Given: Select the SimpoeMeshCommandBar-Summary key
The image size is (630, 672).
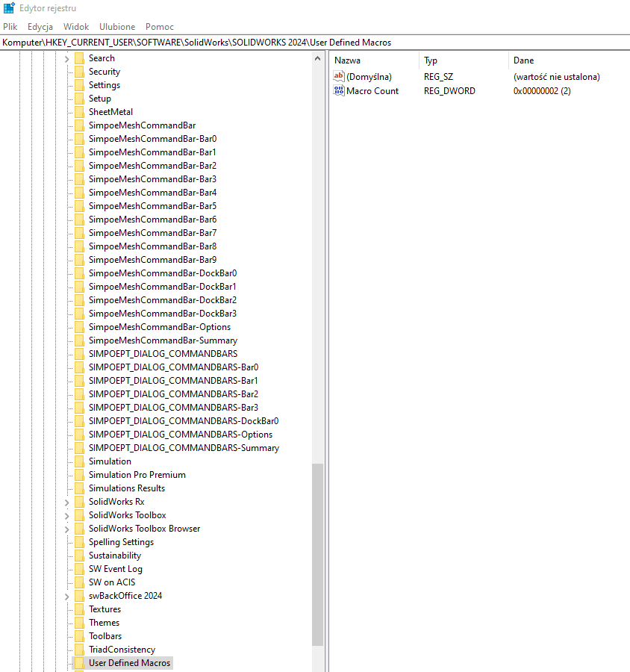Looking at the screenshot, I should click(x=163, y=340).
